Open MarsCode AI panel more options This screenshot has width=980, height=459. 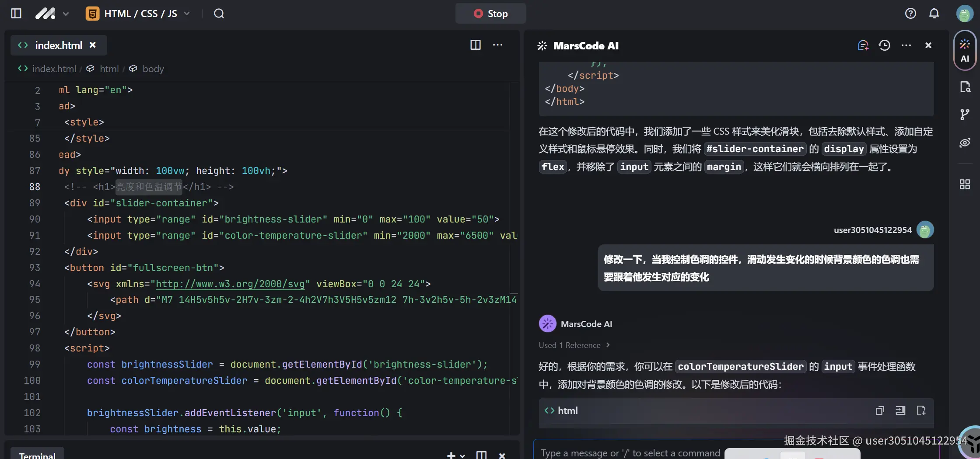pyautogui.click(x=906, y=45)
